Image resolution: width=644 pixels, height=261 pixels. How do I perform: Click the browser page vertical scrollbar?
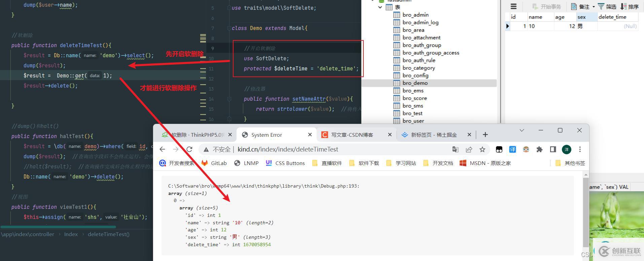click(x=586, y=213)
